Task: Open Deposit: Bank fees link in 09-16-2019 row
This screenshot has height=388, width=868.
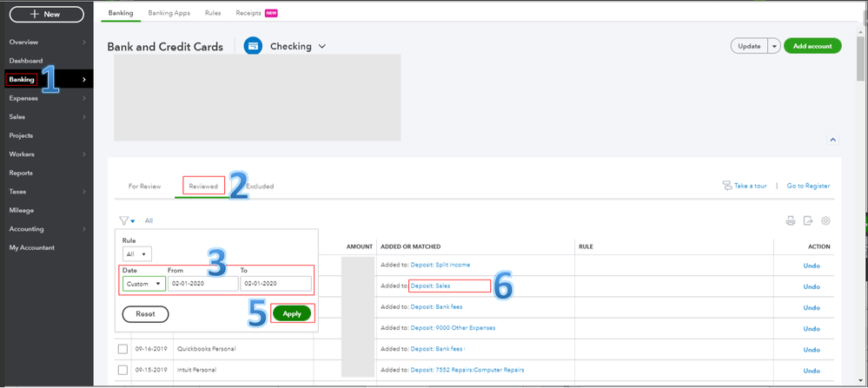Action: click(436, 349)
